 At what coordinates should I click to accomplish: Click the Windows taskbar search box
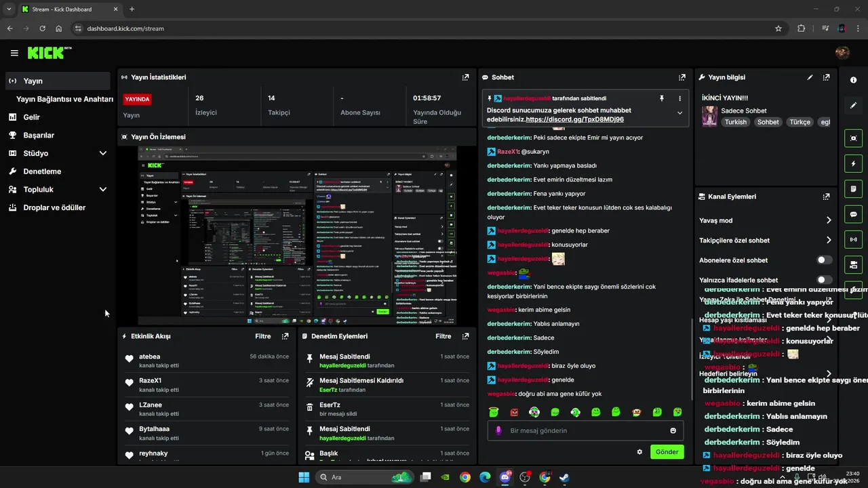point(365,477)
